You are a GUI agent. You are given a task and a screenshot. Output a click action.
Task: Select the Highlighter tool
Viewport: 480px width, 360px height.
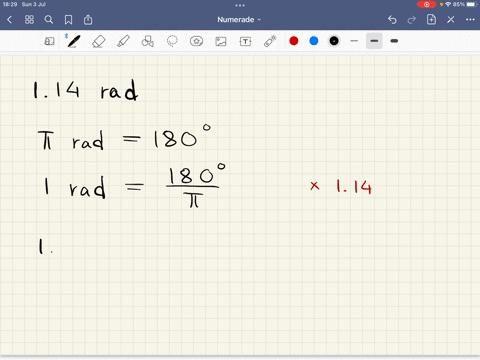click(123, 41)
